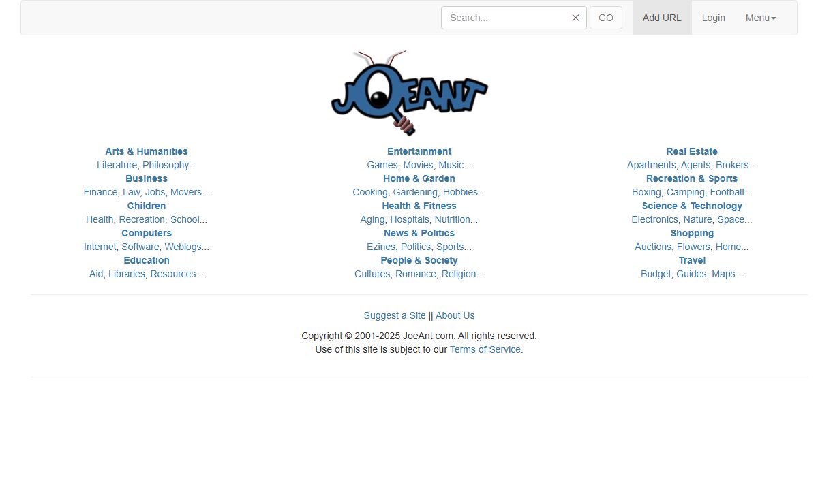Go to the Romance subcategory
The height and width of the screenshot is (504, 818).
pyautogui.click(x=416, y=274)
